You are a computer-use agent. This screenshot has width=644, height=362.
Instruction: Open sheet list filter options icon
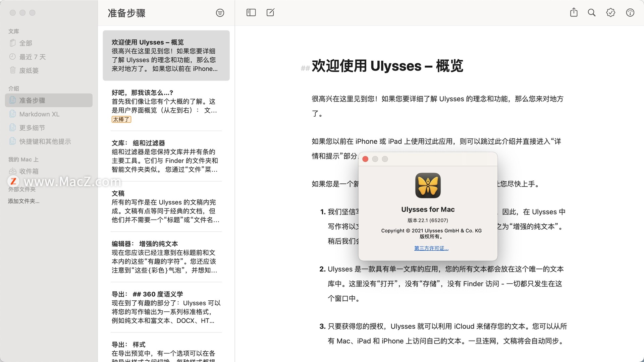(x=220, y=13)
